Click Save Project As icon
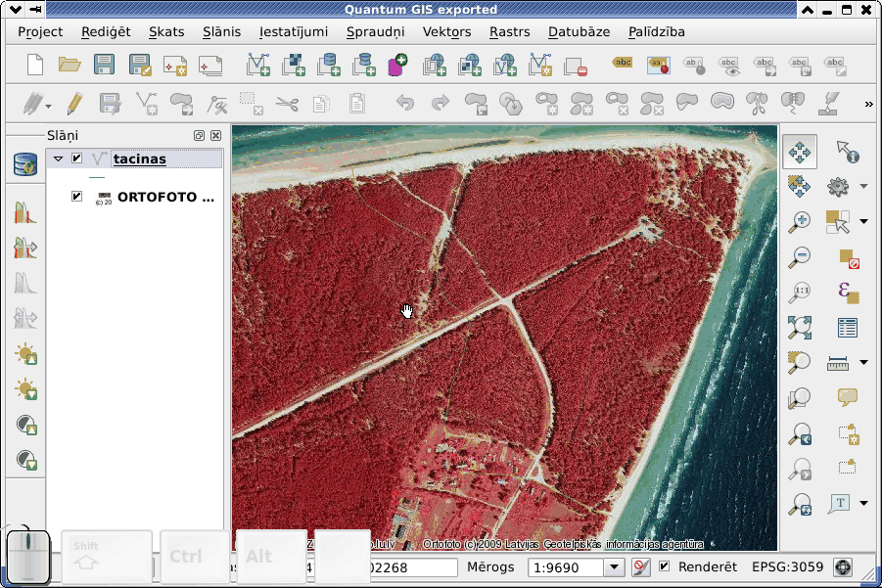Image resolution: width=882 pixels, height=588 pixels. pyautogui.click(x=140, y=66)
